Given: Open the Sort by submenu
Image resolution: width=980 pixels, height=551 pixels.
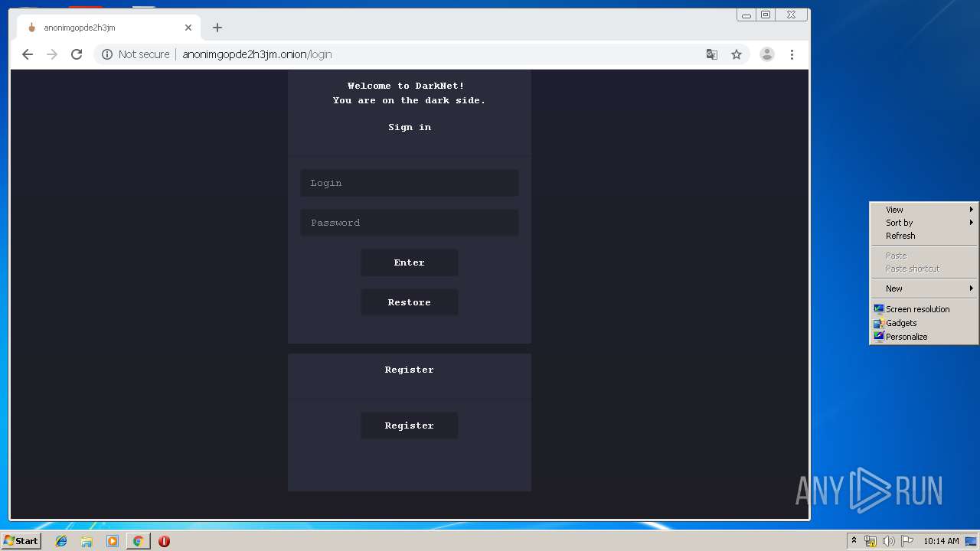Looking at the screenshot, I should pyautogui.click(x=924, y=223).
